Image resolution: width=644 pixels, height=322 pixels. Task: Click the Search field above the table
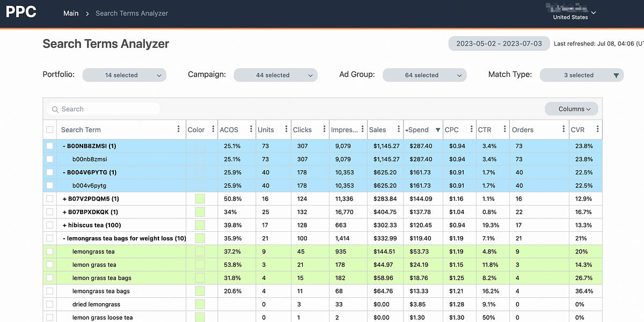click(104, 109)
